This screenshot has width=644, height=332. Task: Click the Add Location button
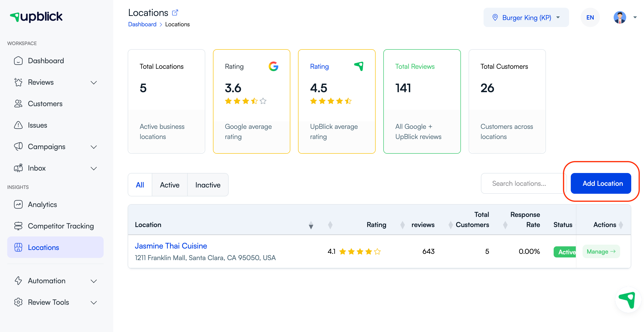(x=601, y=183)
